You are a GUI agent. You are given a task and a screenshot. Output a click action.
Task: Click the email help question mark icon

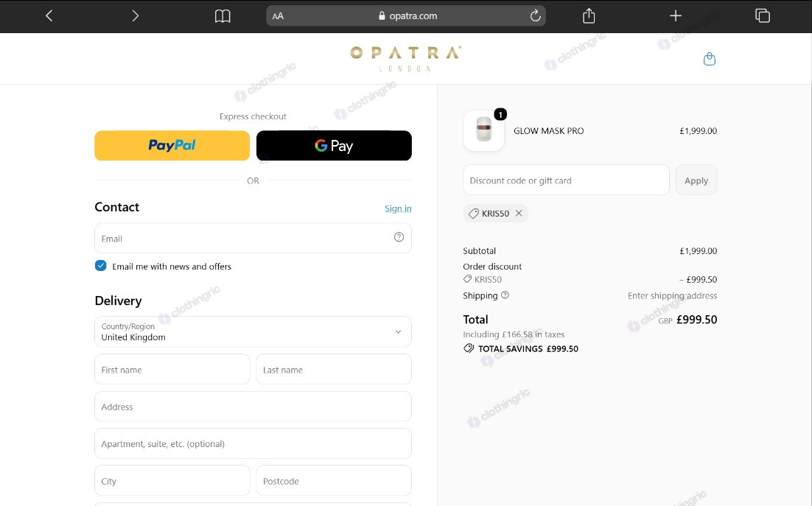(x=399, y=237)
